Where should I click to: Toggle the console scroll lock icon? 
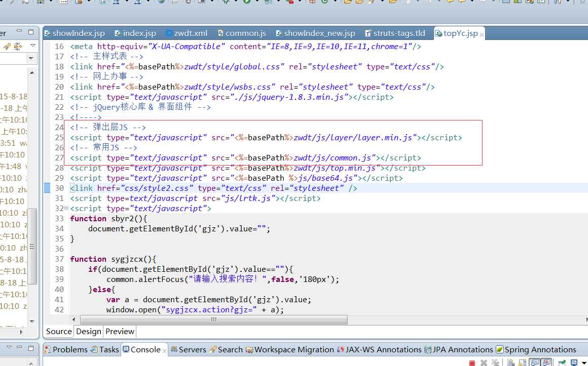tap(523, 363)
